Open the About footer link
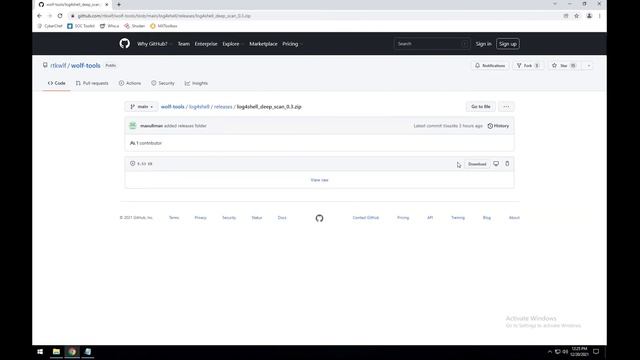This screenshot has height=360, width=640. tap(514, 218)
